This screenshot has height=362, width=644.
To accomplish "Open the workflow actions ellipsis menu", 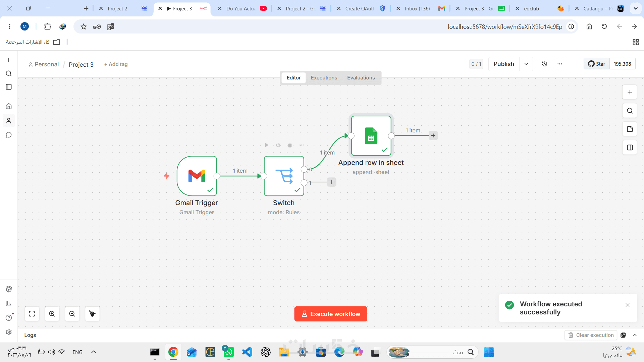I will pyautogui.click(x=560, y=64).
